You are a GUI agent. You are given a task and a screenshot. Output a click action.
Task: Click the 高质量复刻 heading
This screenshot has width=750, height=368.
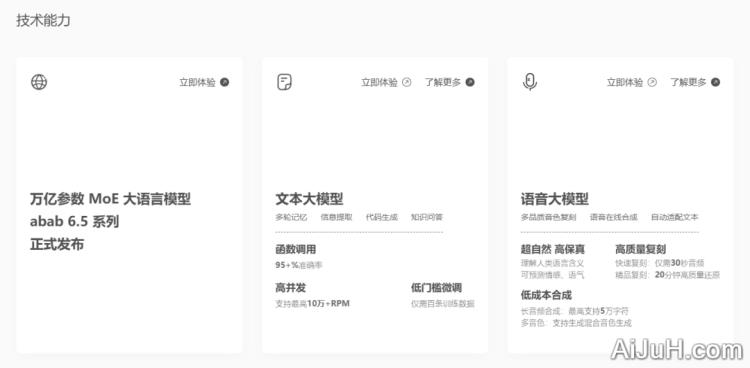(640, 249)
